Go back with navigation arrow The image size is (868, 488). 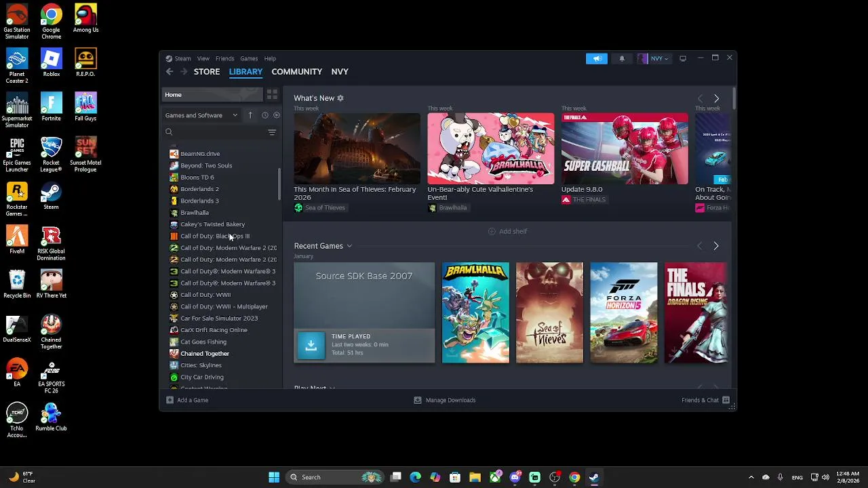(170, 72)
